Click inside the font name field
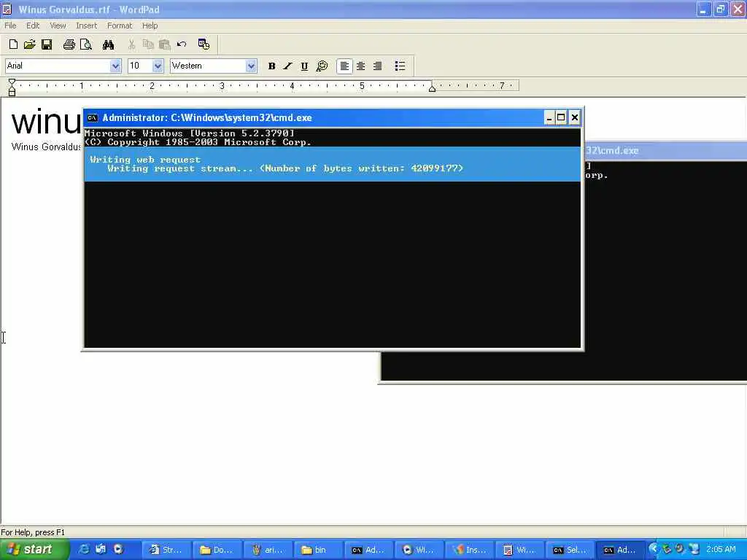Image resolution: width=747 pixels, height=560 pixels. point(58,66)
